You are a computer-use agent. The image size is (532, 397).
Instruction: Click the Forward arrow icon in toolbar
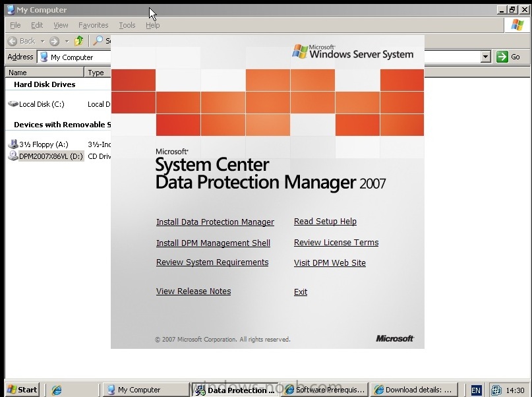pos(54,41)
